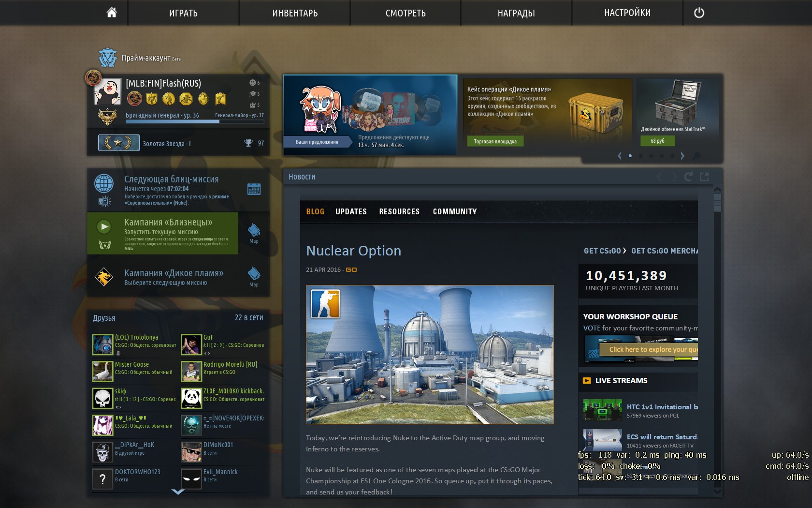812x508 pixels.
Task: Click the GET CS:GO MERCH link
Action: click(x=665, y=251)
